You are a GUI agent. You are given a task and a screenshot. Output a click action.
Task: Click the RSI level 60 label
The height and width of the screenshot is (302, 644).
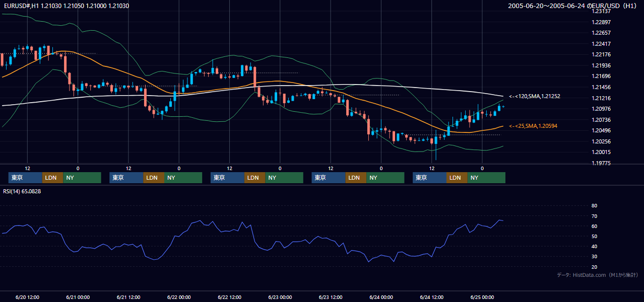(594, 226)
